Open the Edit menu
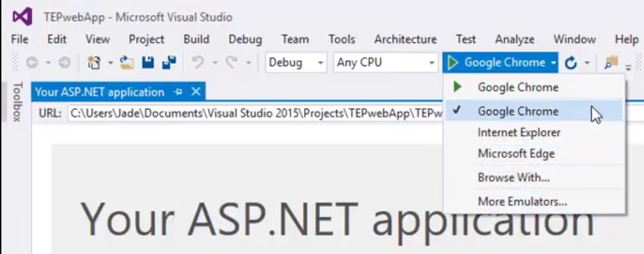 coord(57,40)
